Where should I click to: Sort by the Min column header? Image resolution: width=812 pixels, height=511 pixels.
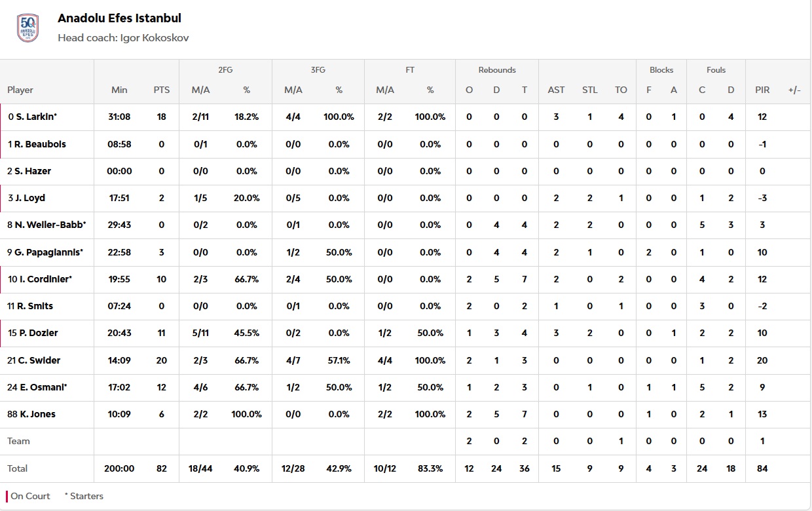[119, 90]
